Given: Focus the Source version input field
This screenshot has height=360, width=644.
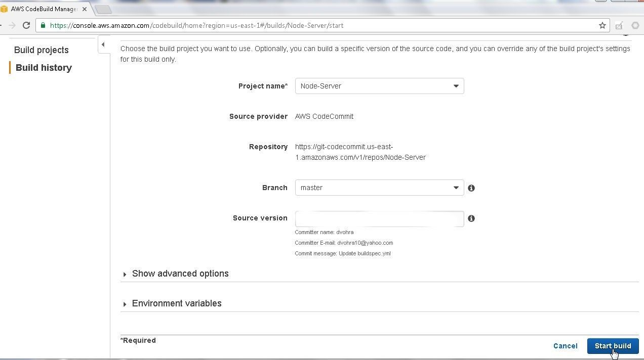Looking at the screenshot, I should [x=379, y=218].
